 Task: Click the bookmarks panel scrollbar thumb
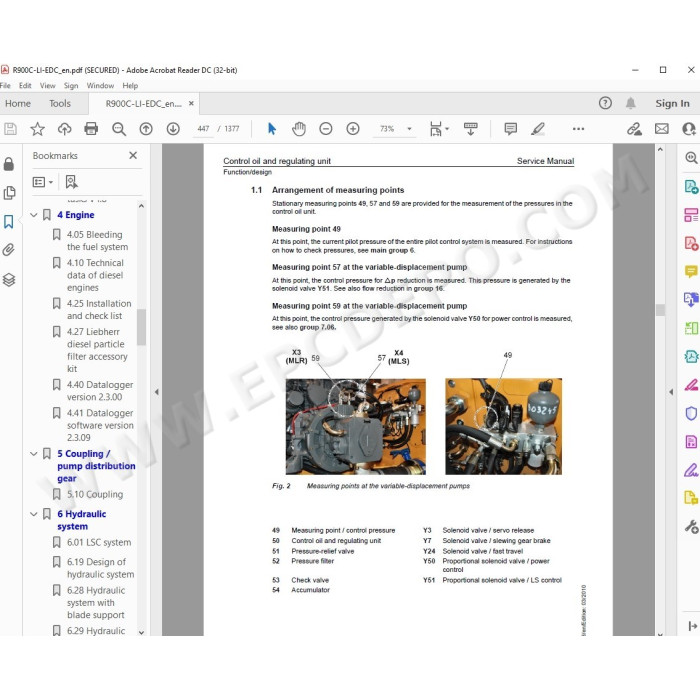(142, 327)
